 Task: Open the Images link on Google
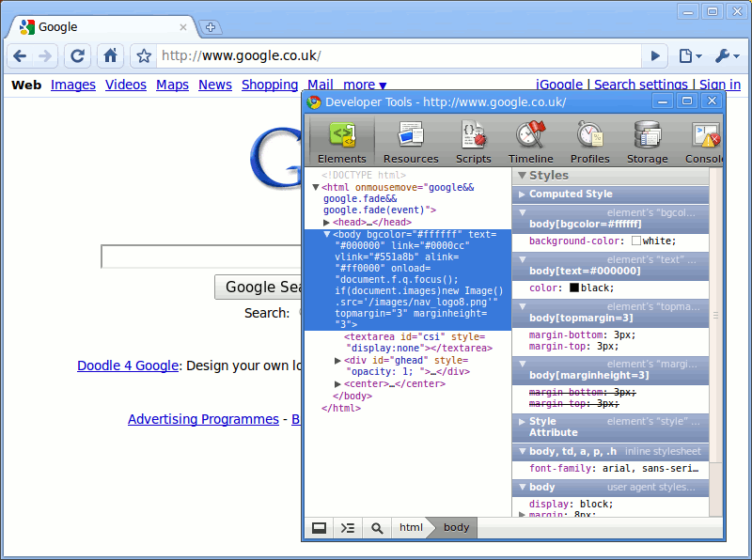coord(73,85)
